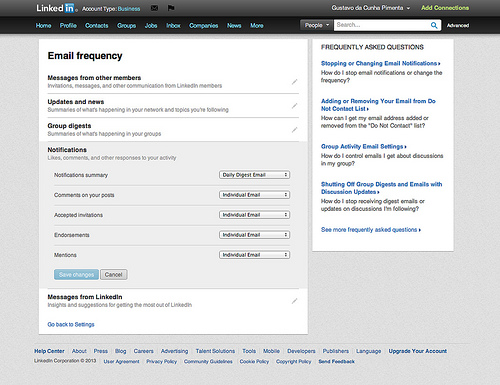This screenshot has height=385, width=500.
Task: Open Press footer link
Action: click(101, 351)
